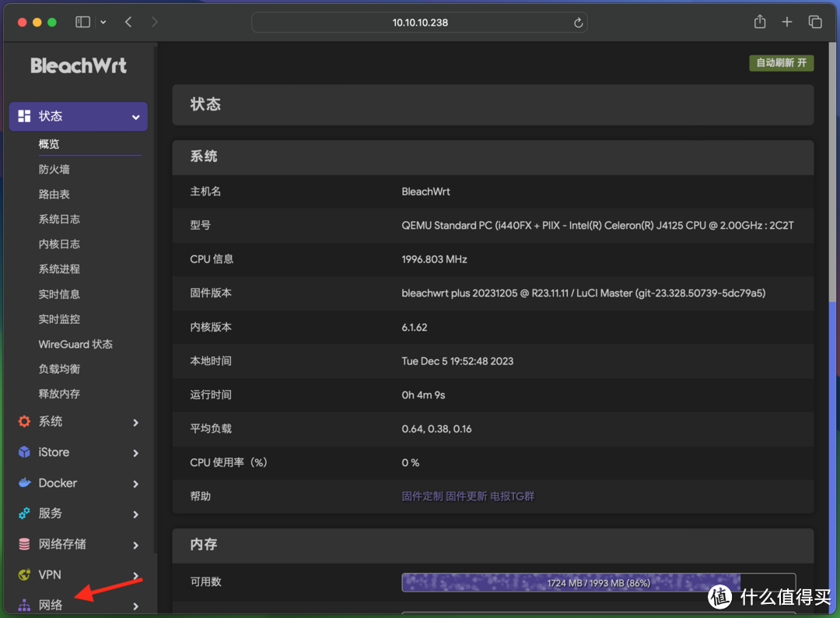Open the 网络存储 database icon
This screenshot has height=618, width=840.
[22, 544]
